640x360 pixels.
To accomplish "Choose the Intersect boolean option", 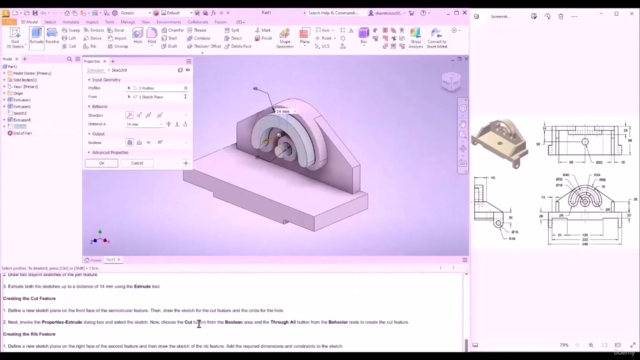I will (x=149, y=142).
